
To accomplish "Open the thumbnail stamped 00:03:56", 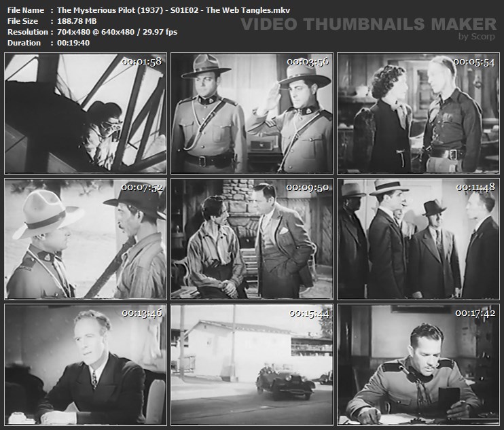I will pos(252,113).
